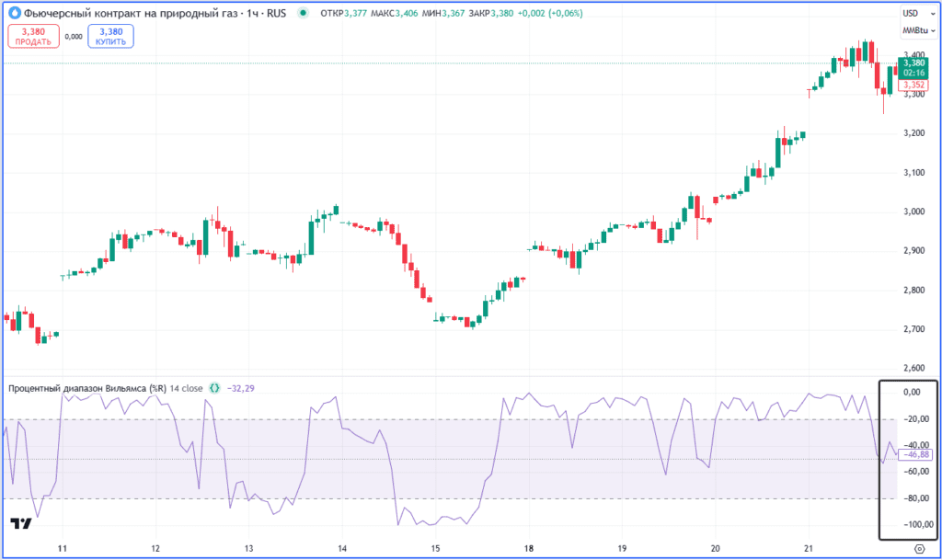The width and height of the screenshot is (942, 560).
Task: Click 2,900 on the price axis
Action: (913, 251)
